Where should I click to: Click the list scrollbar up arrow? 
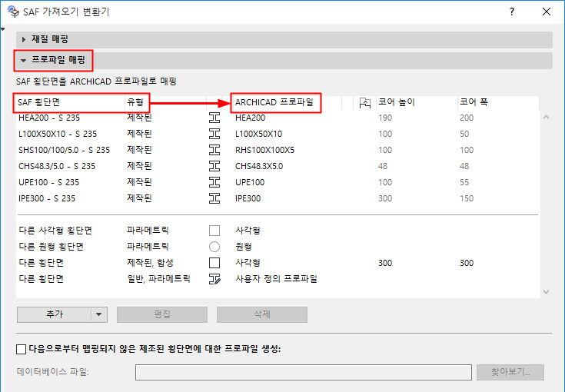[x=547, y=117]
